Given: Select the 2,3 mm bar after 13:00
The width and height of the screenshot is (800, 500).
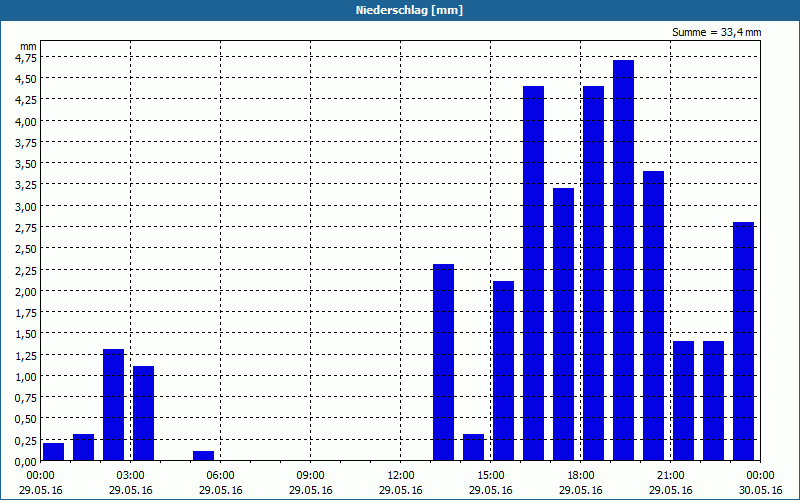Looking at the screenshot, I should pos(443,363).
